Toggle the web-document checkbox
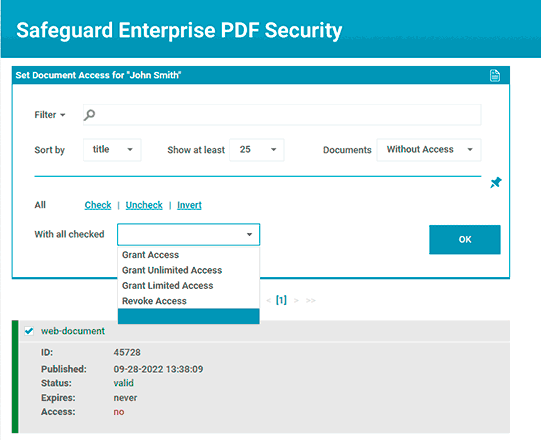Screen dimensions: 541x440 pyautogui.click(x=29, y=331)
